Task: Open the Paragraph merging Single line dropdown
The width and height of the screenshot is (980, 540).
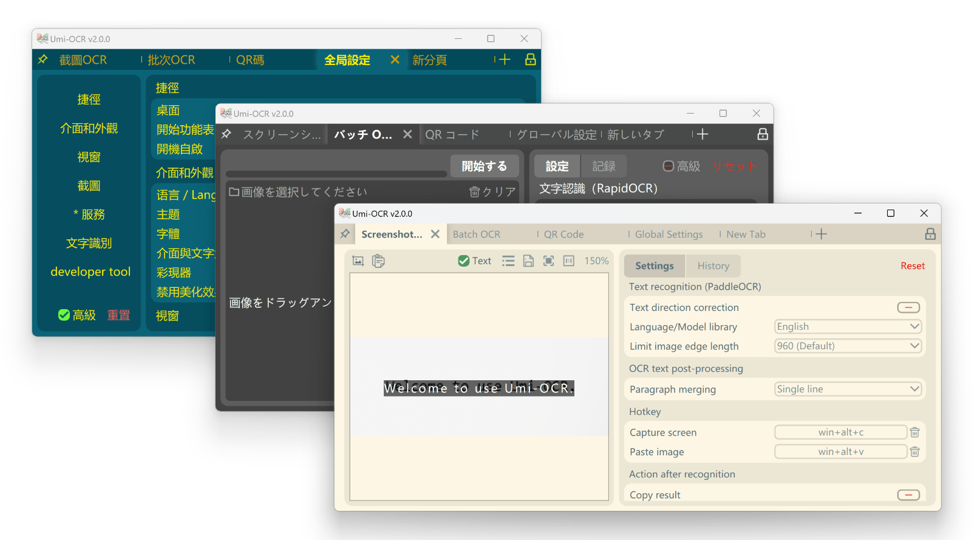Action: (x=848, y=389)
